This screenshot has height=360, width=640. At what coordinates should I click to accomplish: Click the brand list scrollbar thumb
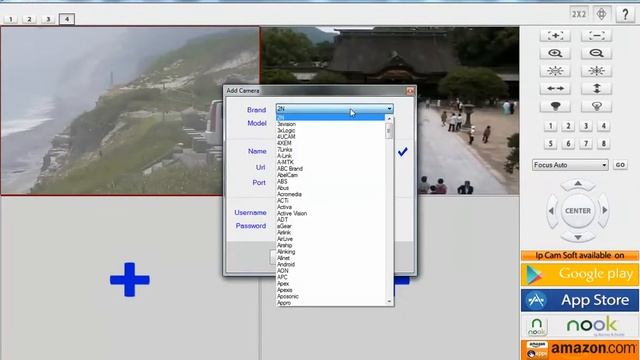point(389,131)
